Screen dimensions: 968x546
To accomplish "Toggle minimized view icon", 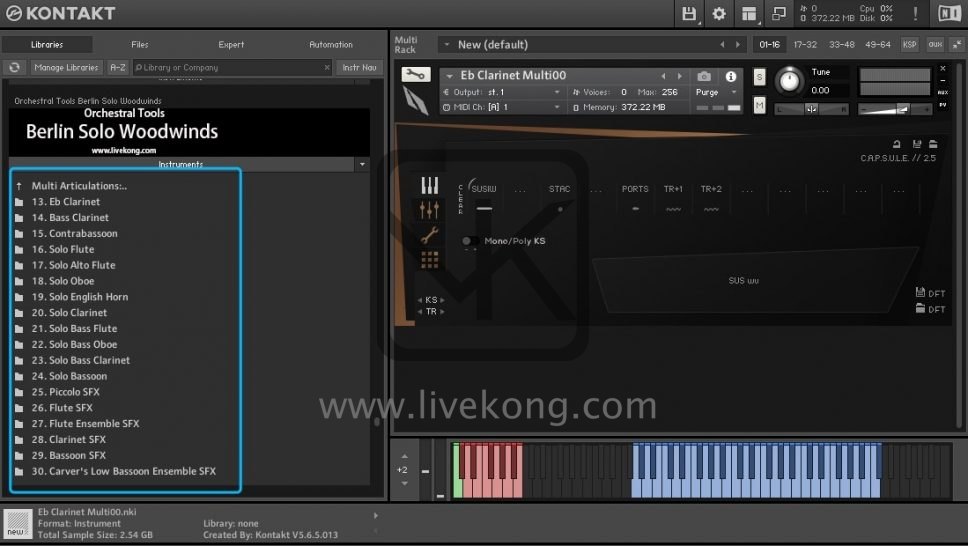I will (x=779, y=13).
